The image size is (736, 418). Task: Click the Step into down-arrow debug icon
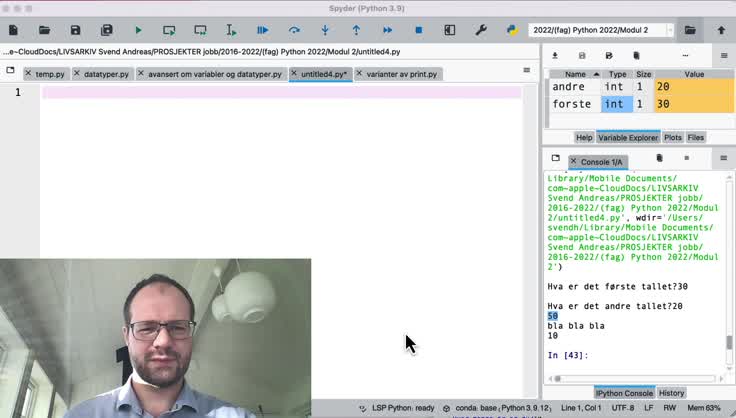(x=325, y=31)
